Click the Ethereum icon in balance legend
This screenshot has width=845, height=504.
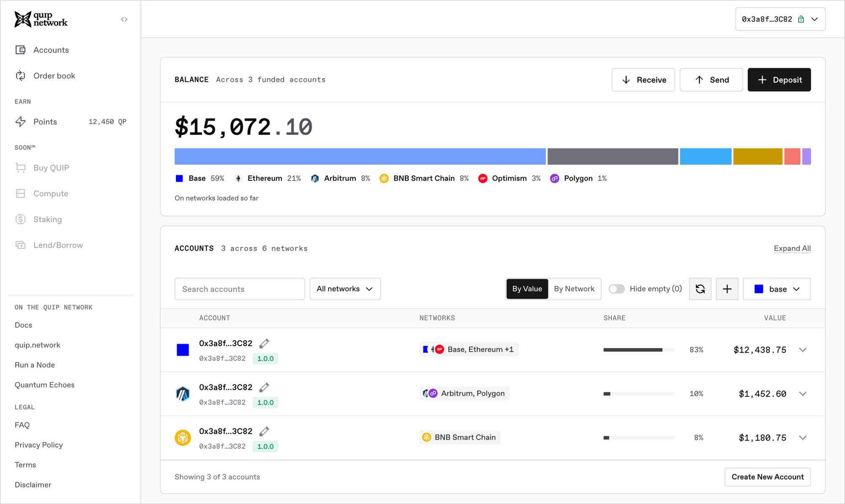pos(238,178)
